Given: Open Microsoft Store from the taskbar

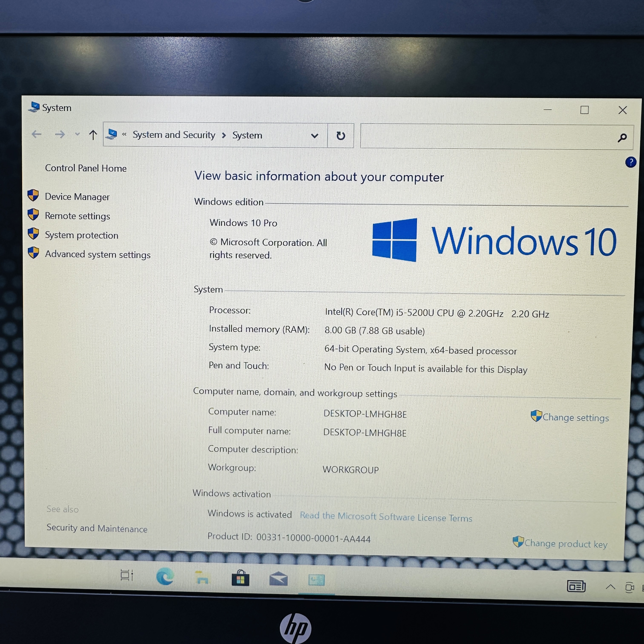Looking at the screenshot, I should (240, 578).
